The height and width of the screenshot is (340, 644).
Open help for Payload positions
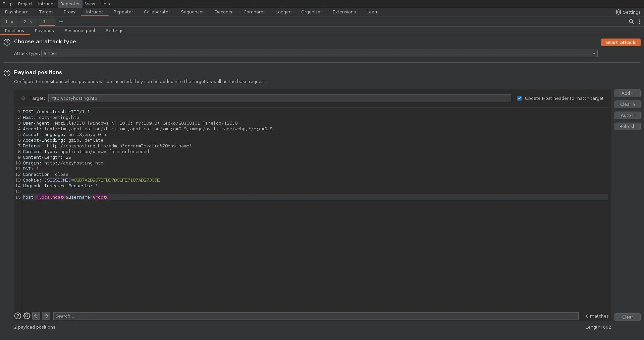7,73
